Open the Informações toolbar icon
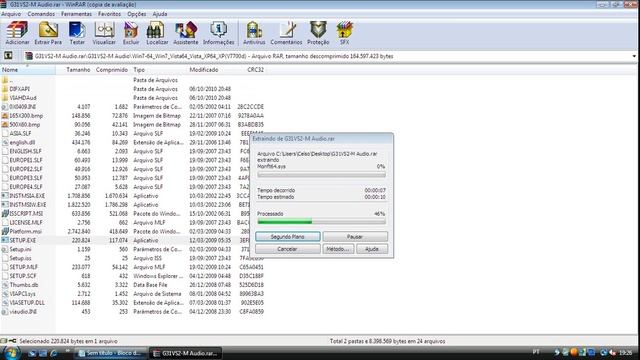 pyautogui.click(x=219, y=33)
